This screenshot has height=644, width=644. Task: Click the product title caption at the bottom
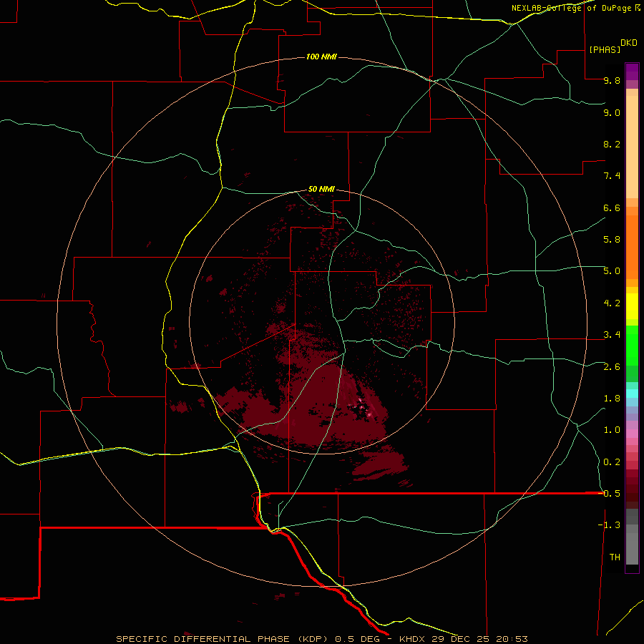(321, 639)
